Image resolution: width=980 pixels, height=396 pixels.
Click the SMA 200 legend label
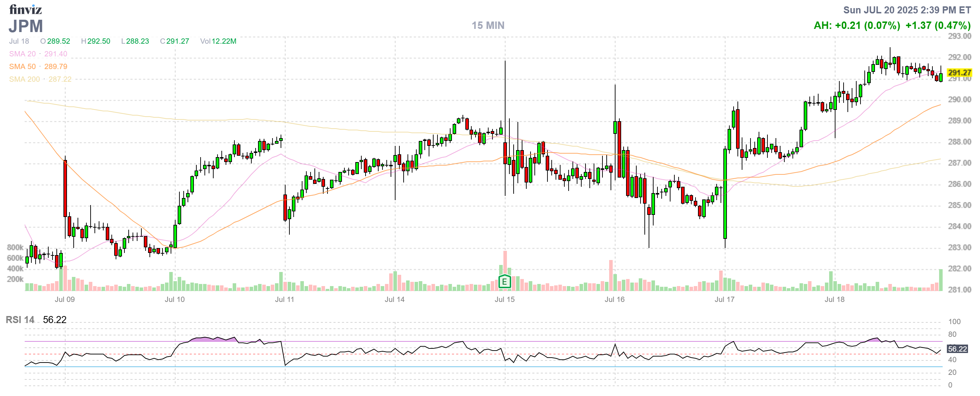(24, 79)
